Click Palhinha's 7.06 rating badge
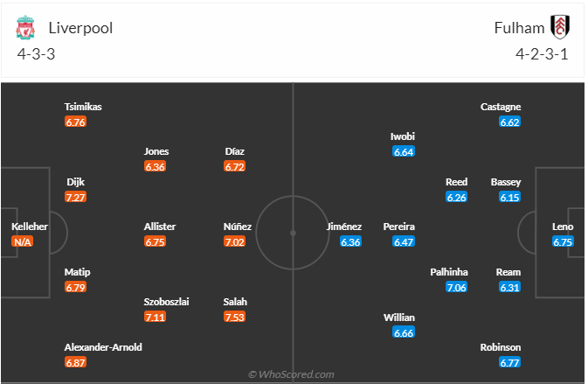 point(456,287)
